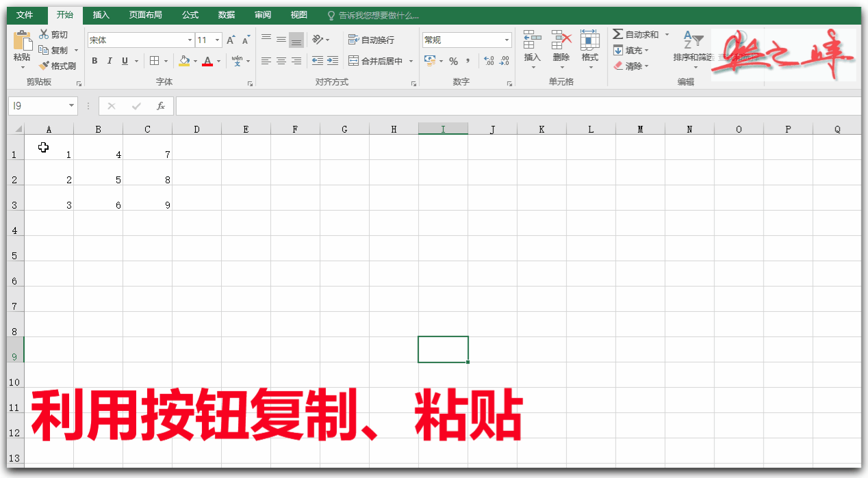Decrease decimal places
The image size is (868, 478).
pyautogui.click(x=505, y=61)
